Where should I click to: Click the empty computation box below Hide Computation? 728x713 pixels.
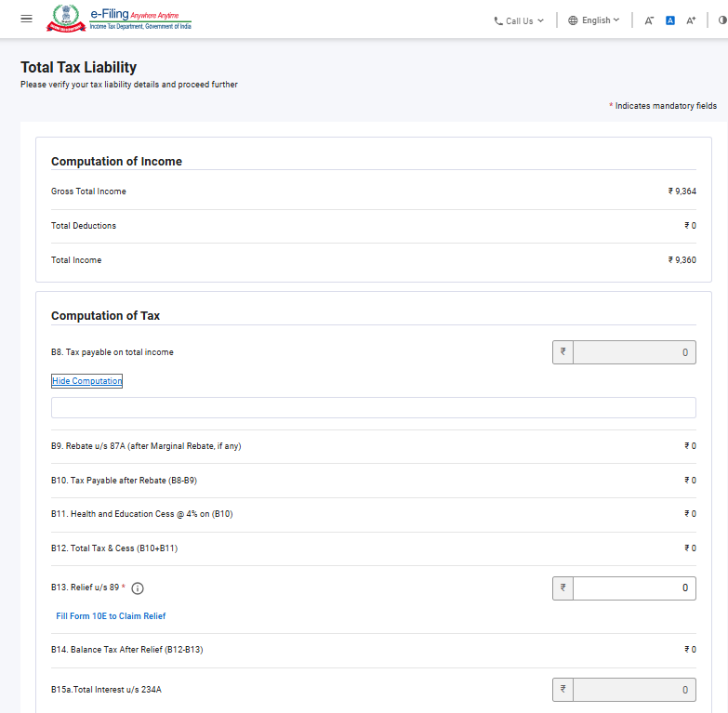373,408
